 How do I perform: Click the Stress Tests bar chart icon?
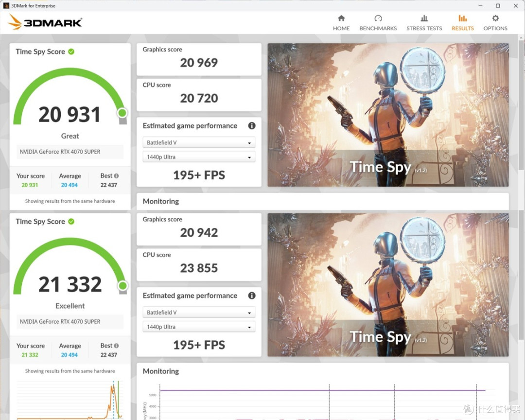[424, 18]
